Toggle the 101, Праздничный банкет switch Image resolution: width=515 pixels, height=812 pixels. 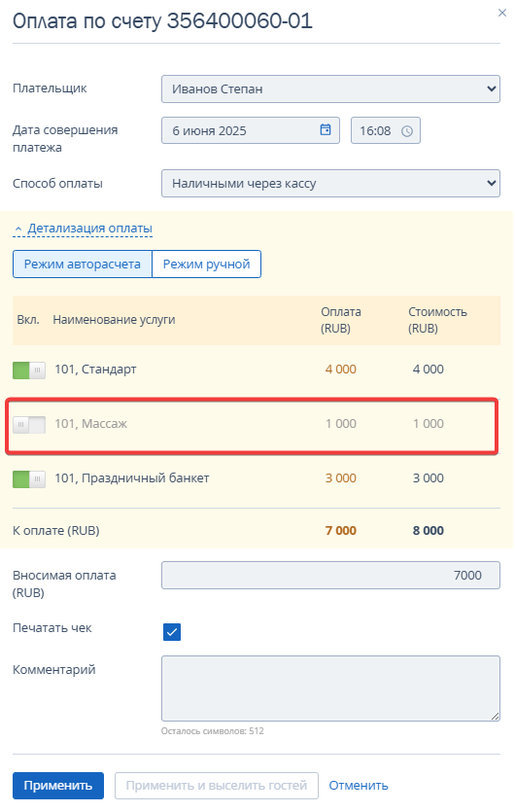click(29, 479)
